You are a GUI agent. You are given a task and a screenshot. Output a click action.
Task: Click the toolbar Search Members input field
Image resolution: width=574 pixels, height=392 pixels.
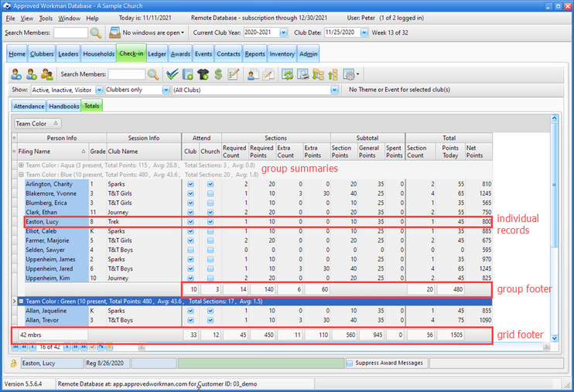[126, 74]
